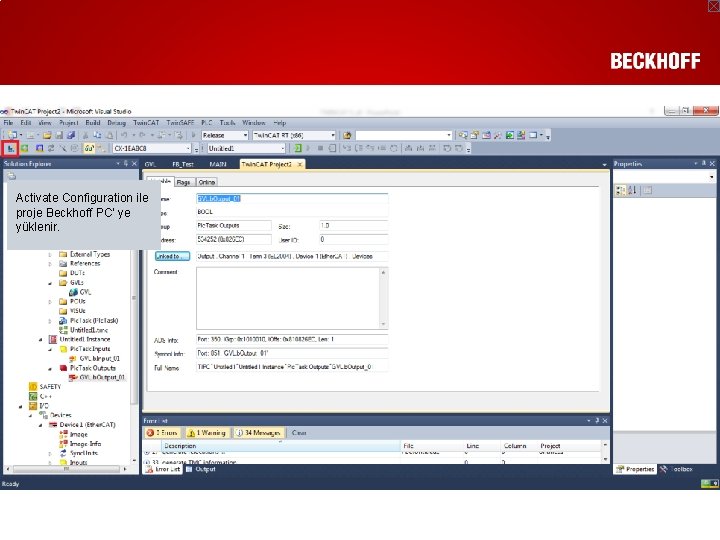Open the Toolbox panel tab
Image resolution: width=720 pixels, height=540 pixels.
click(x=677, y=469)
